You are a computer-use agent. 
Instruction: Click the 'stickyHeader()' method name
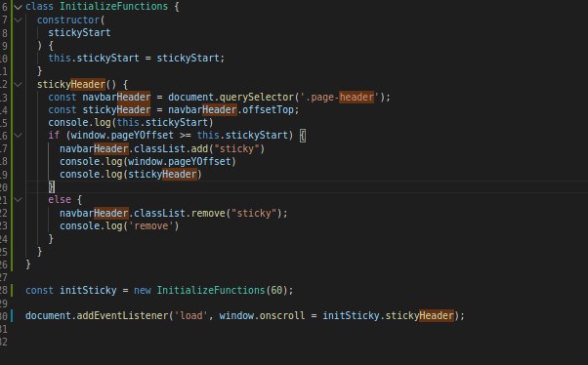pyautogui.click(x=77, y=84)
